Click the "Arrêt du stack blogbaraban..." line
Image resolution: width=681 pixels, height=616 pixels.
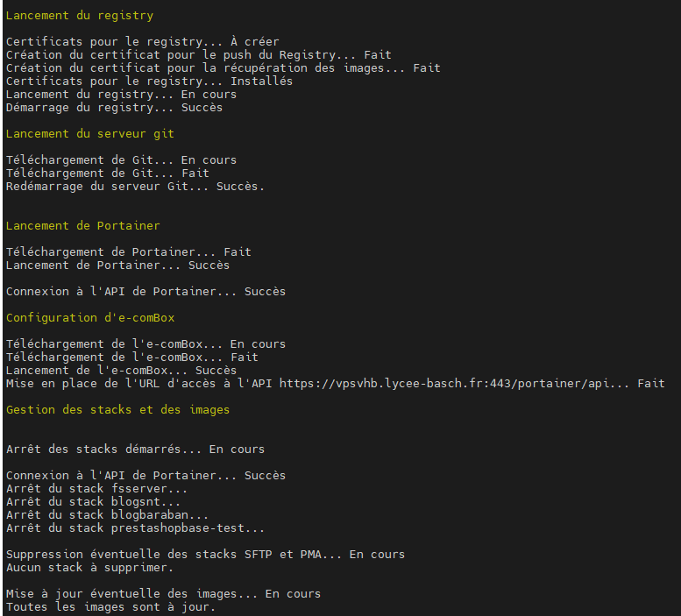pyautogui.click(x=108, y=515)
